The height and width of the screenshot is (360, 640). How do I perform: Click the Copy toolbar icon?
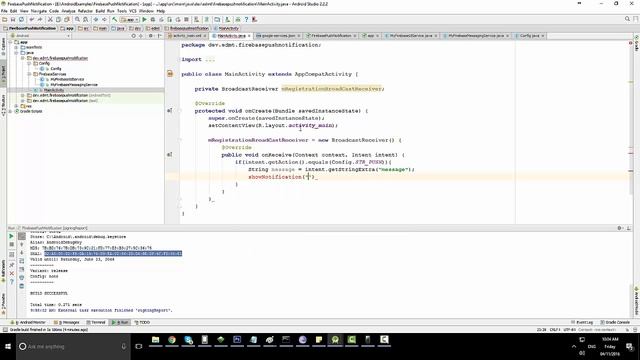click(58, 19)
